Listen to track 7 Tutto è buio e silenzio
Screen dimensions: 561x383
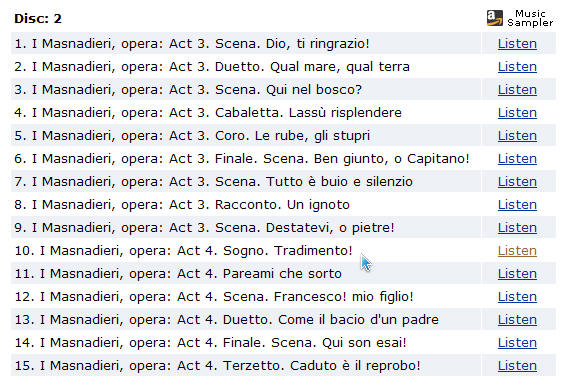[517, 181]
